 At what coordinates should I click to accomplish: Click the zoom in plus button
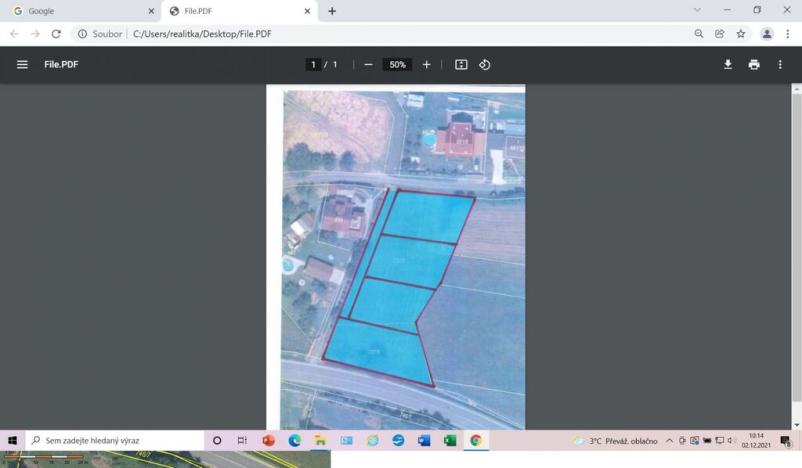pyautogui.click(x=427, y=64)
